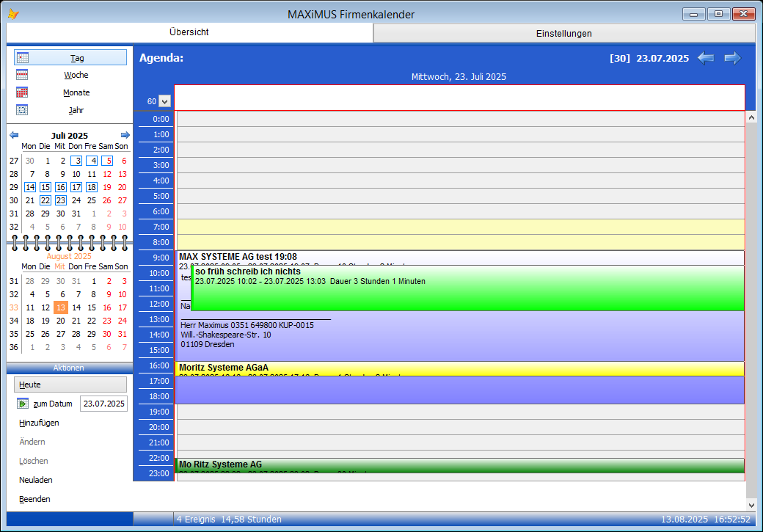Viewport: 763px width, 532px height.
Task: Choose the Jahr year view icon
Action: (x=23, y=111)
